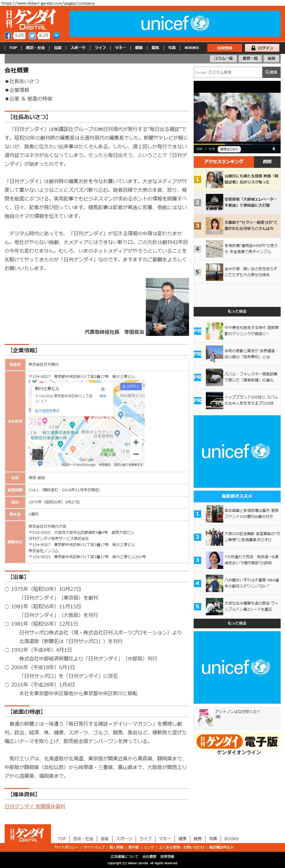Select アクセスランキング tab

point(224,162)
